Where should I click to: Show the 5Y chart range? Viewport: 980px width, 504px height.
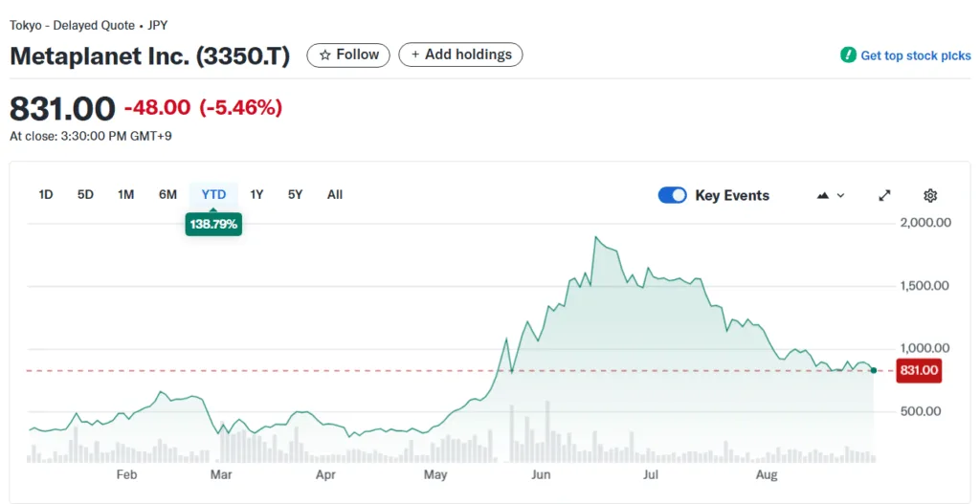[x=295, y=195]
